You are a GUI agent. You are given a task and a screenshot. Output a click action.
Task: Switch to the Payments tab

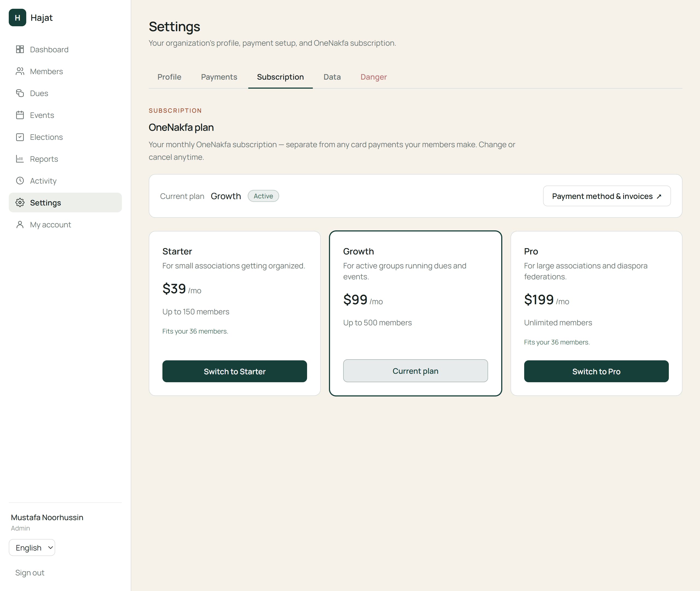[219, 77]
